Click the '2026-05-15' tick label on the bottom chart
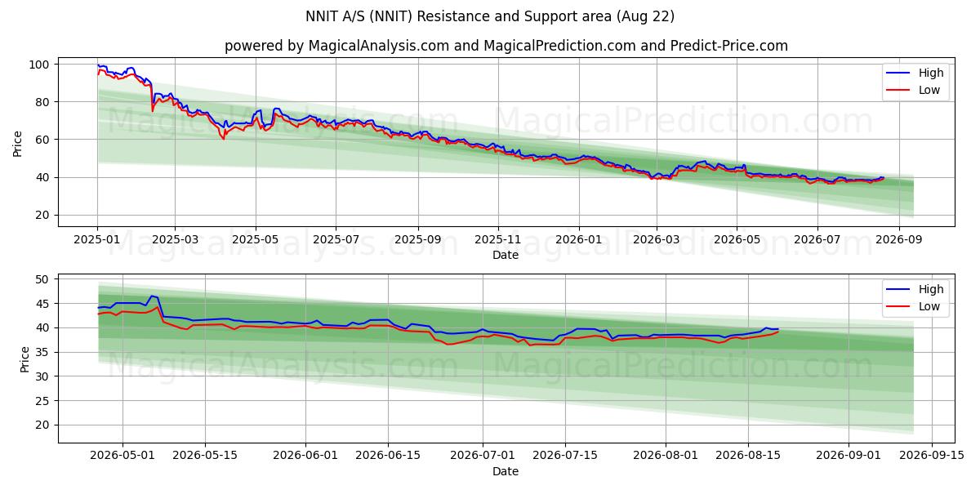Image resolution: width=980 pixels, height=490 pixels. pyautogui.click(x=204, y=456)
